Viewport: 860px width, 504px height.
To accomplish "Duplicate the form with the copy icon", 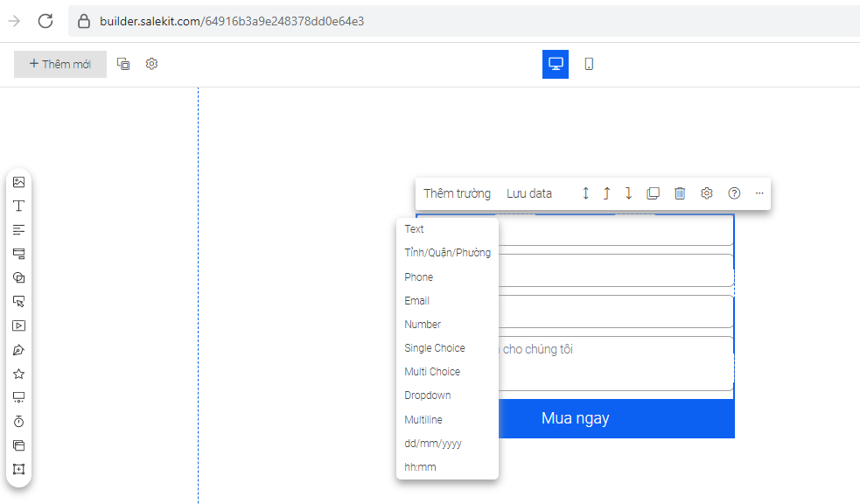I will coord(653,193).
